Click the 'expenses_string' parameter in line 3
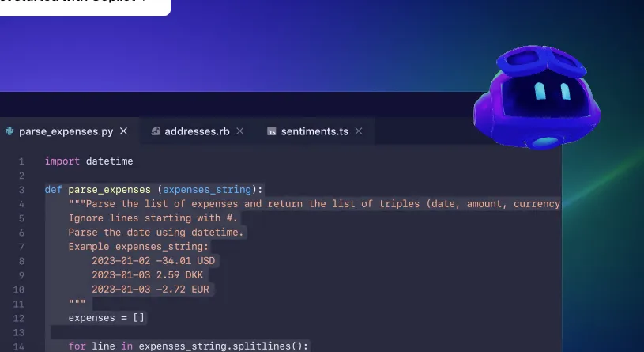 [x=207, y=190]
